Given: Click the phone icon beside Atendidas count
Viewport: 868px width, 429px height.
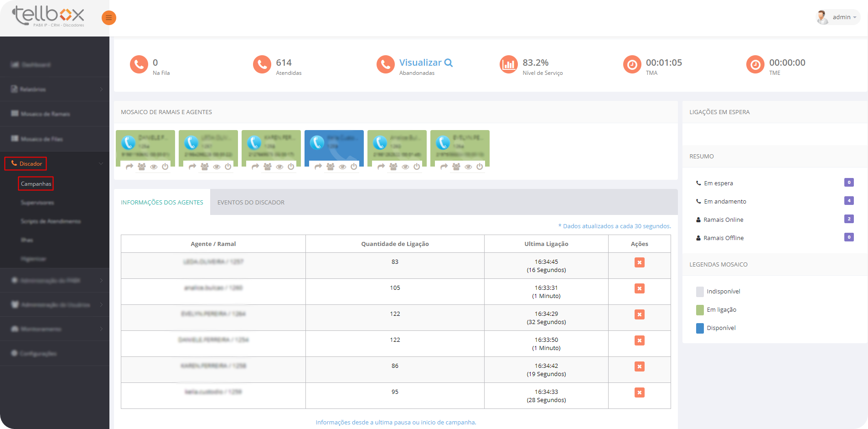Looking at the screenshot, I should coord(262,65).
